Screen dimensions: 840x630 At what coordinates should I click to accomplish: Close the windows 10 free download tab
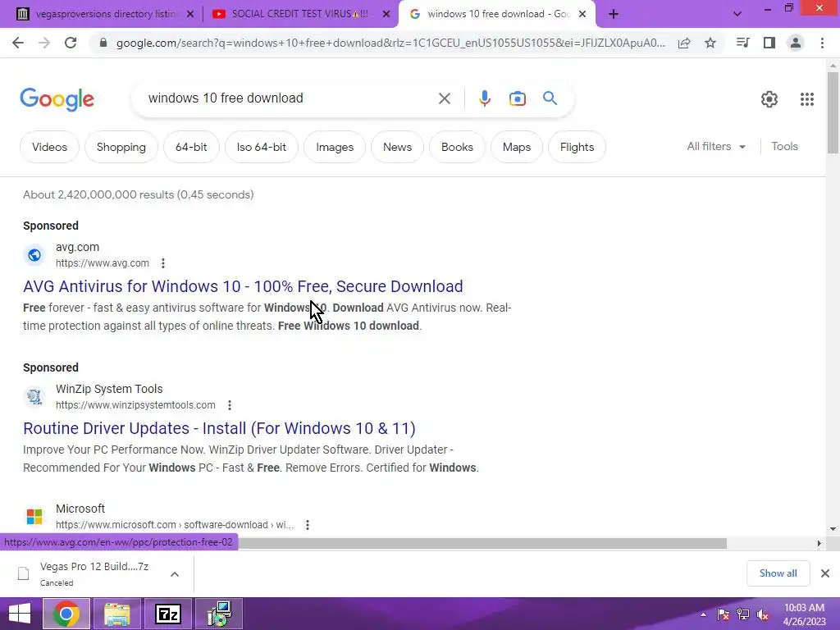point(582,15)
